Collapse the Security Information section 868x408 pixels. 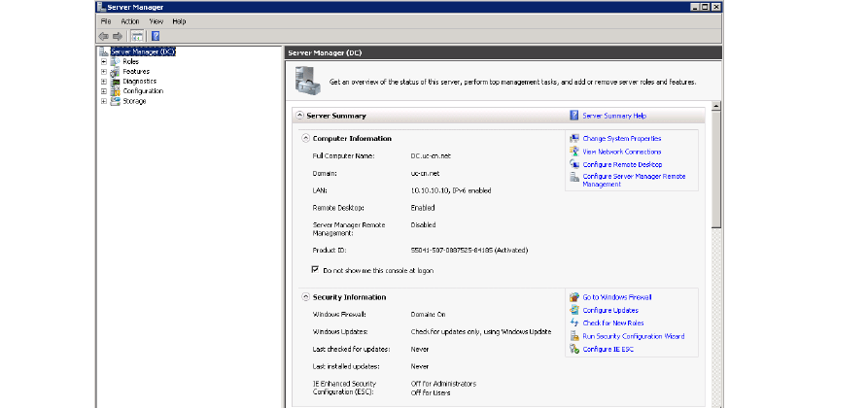click(x=305, y=297)
